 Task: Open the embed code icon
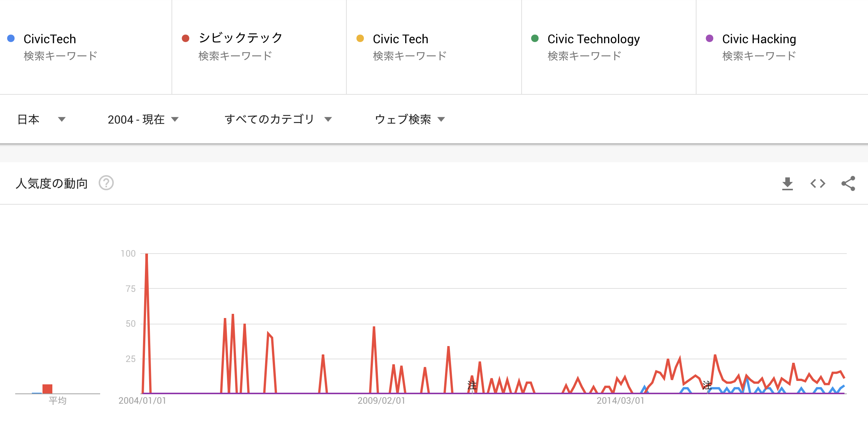tap(818, 183)
